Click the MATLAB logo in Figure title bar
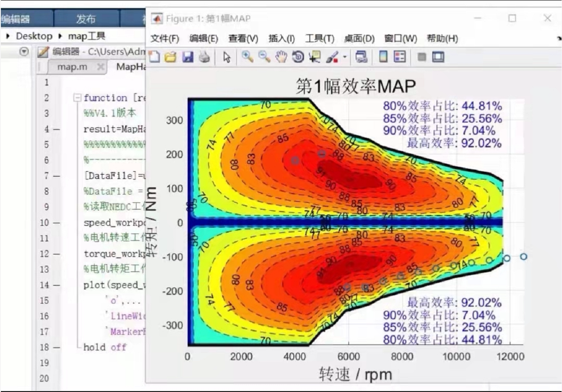 (157, 19)
